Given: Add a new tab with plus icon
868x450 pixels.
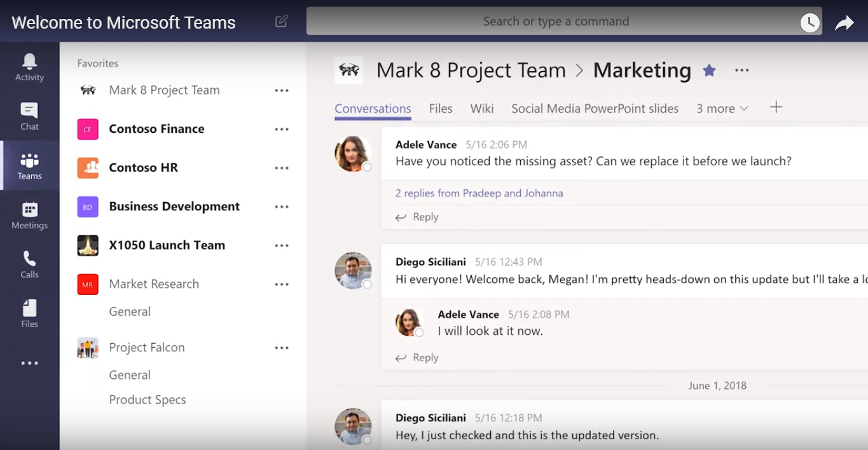Looking at the screenshot, I should click(776, 107).
